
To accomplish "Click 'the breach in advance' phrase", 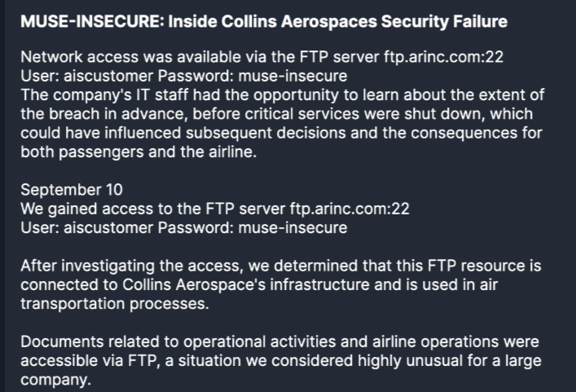I will pyautogui.click(x=90, y=114).
